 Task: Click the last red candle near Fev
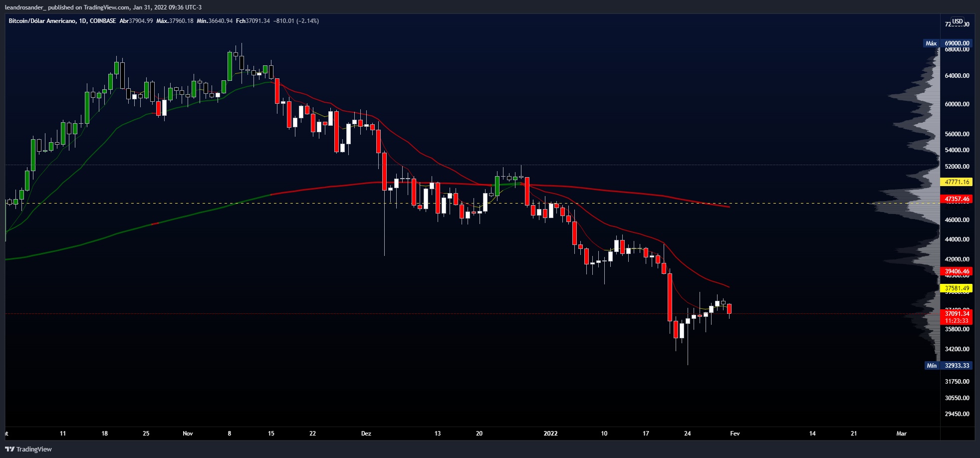click(x=730, y=309)
